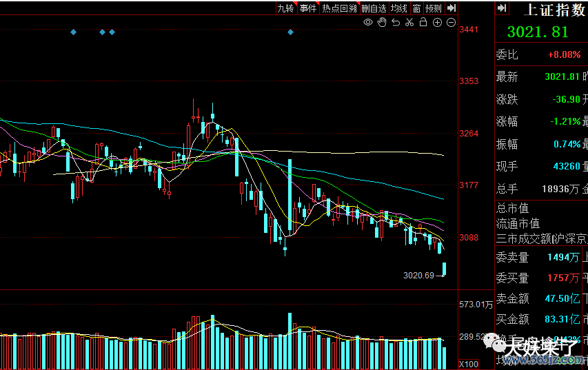Viewport: 588px width, 370px height.
Task: Zoom out with the minus circle icon
Action: [451, 23]
